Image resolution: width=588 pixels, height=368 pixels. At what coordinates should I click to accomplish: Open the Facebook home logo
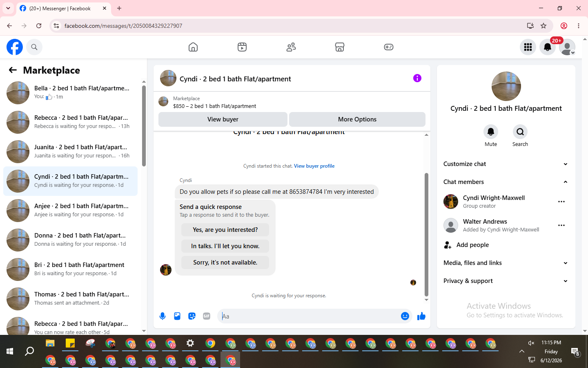[15, 47]
